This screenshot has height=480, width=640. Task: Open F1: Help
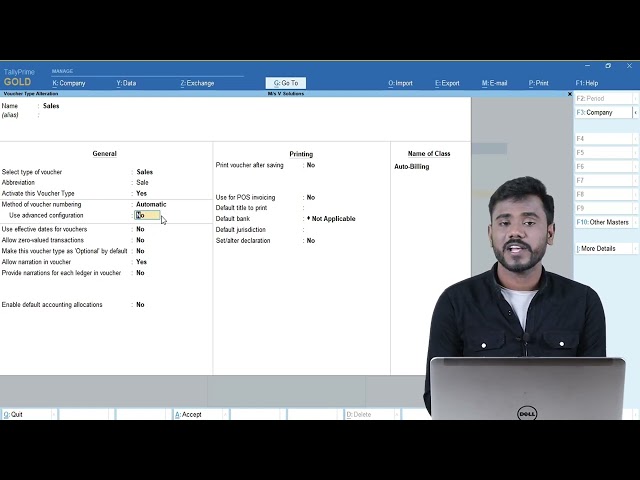tap(587, 83)
